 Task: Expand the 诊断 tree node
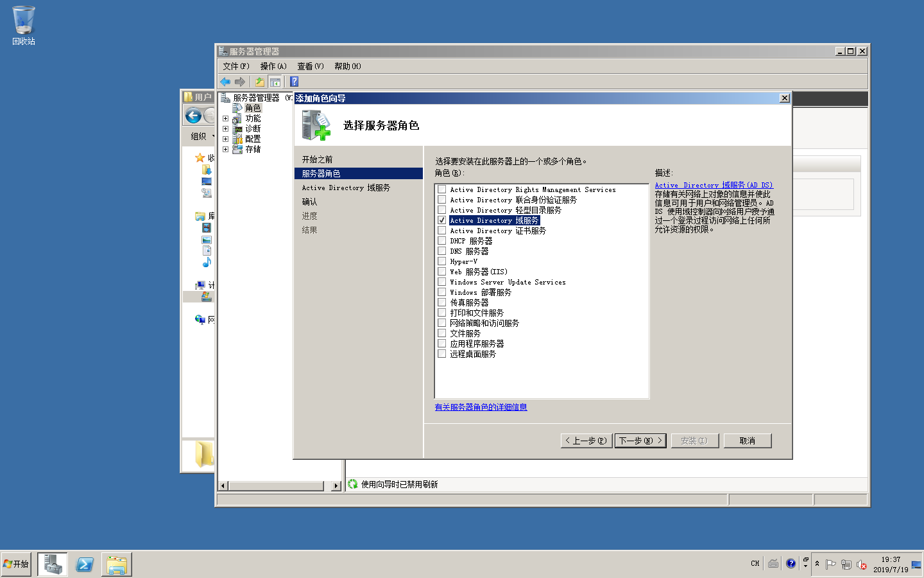point(225,128)
